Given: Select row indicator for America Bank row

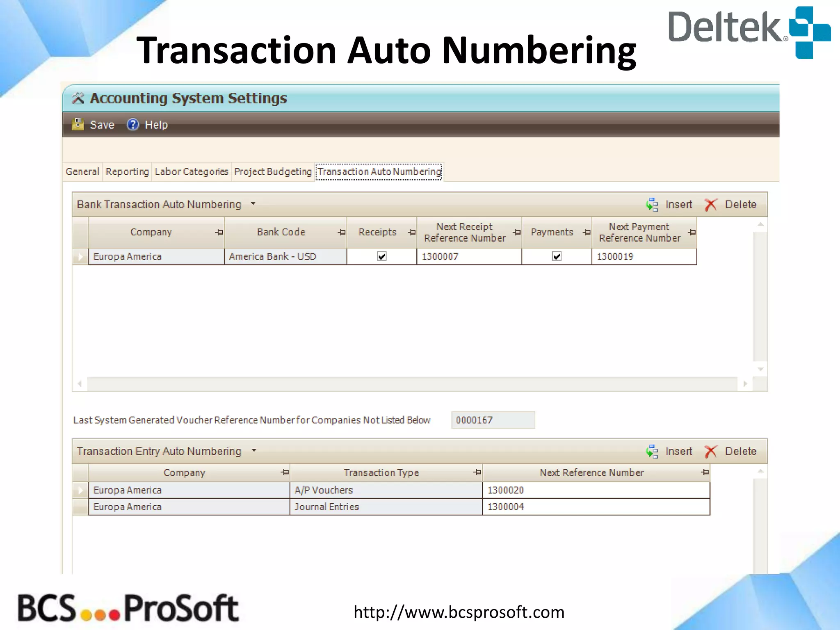Looking at the screenshot, I should pyautogui.click(x=80, y=257).
